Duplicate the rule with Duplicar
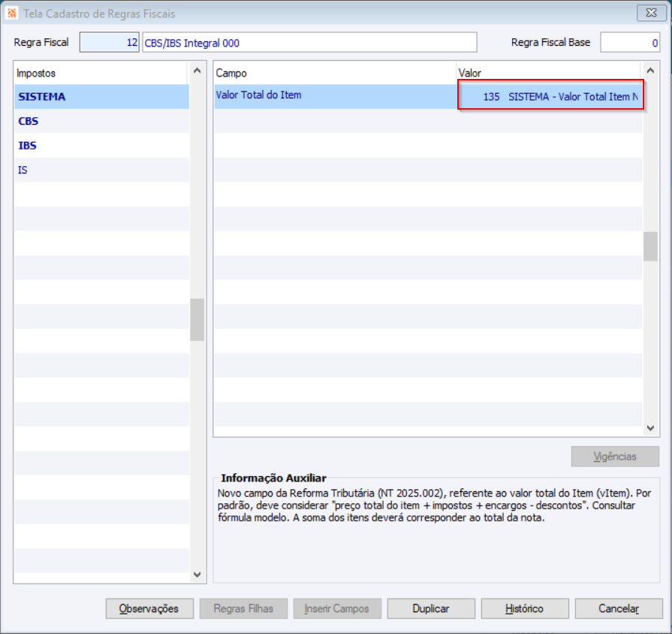This screenshot has width=672, height=634. tap(431, 608)
